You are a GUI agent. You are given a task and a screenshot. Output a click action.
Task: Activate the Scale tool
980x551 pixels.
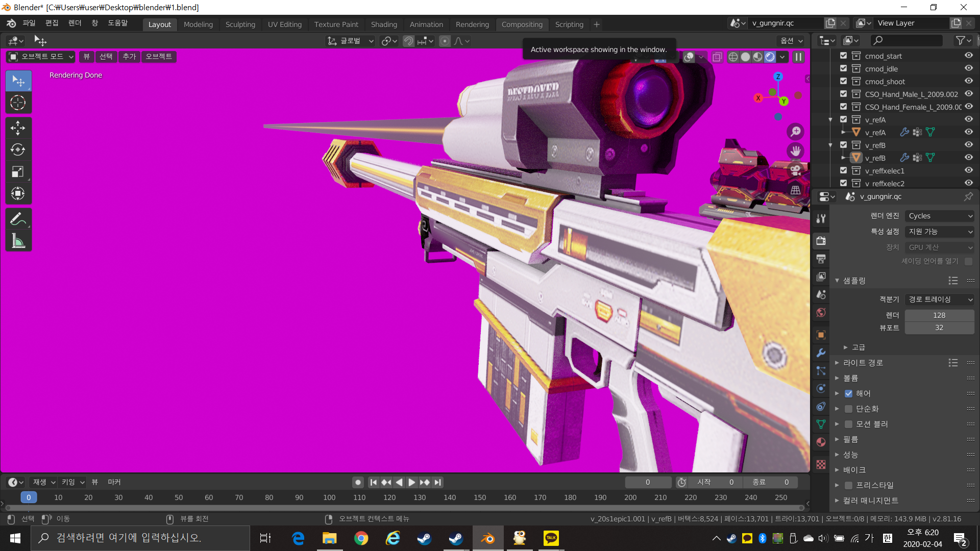pos(18,171)
